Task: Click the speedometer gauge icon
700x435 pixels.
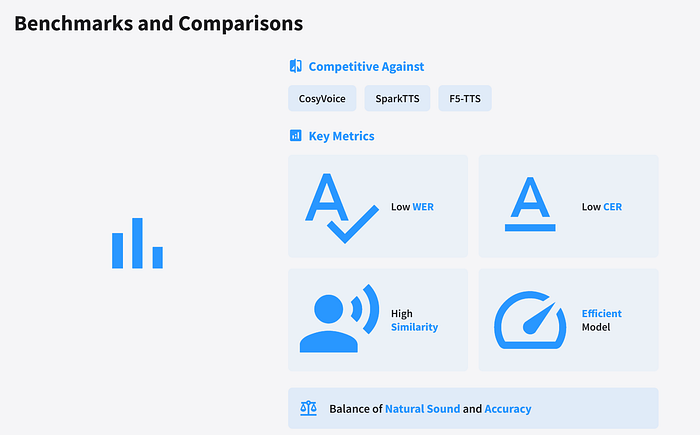Action: (x=530, y=320)
